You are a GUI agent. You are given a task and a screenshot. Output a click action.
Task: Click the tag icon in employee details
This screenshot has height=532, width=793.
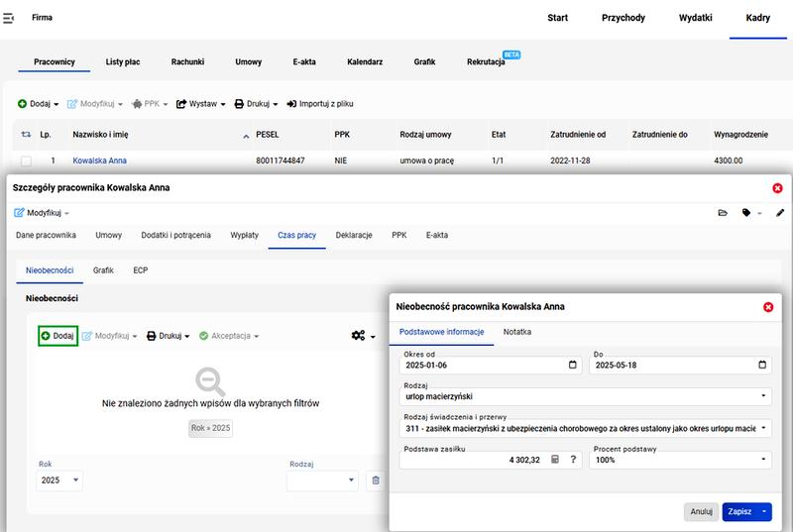746,213
